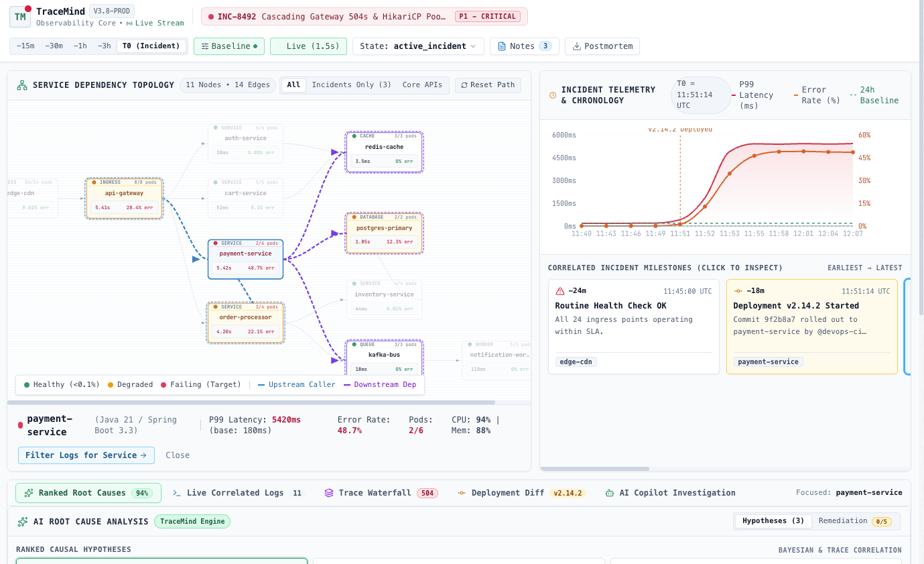Switch to Hypotheses (3) view
Image resolution: width=924 pixels, height=564 pixels.
pos(773,521)
